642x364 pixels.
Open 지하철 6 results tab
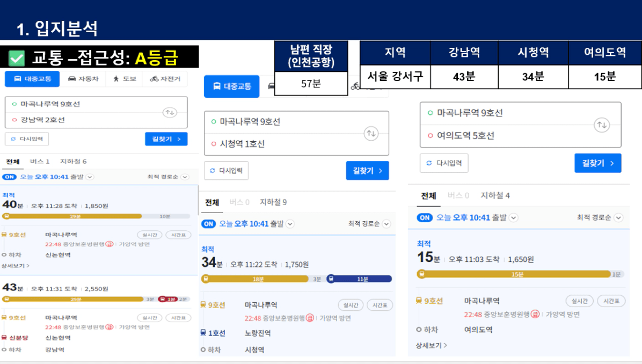click(x=74, y=161)
